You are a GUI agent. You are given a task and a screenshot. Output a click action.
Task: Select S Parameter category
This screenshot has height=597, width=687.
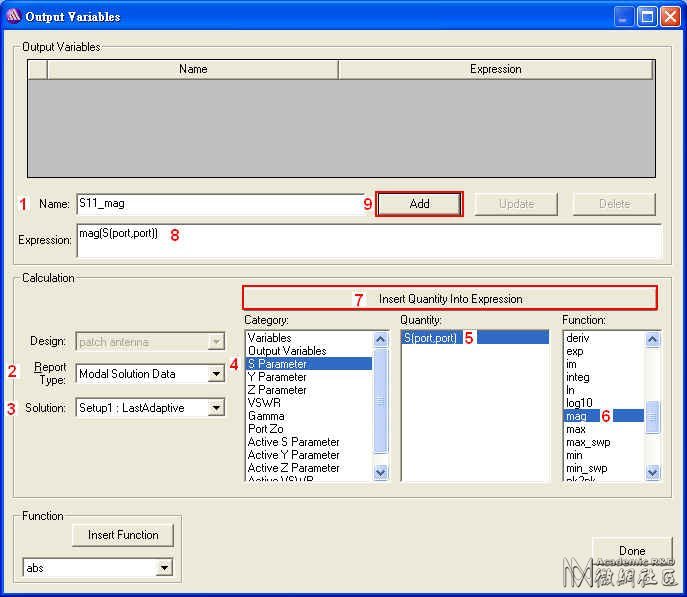pos(309,364)
